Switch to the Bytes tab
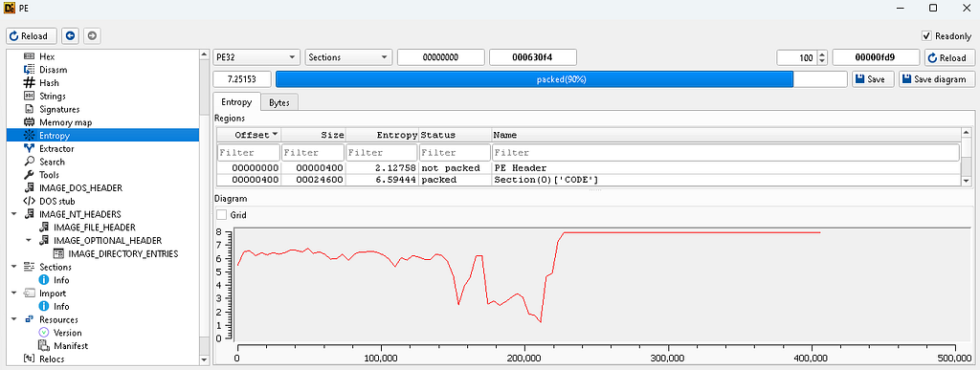Viewport: 980px width, 370px height. 278,103
